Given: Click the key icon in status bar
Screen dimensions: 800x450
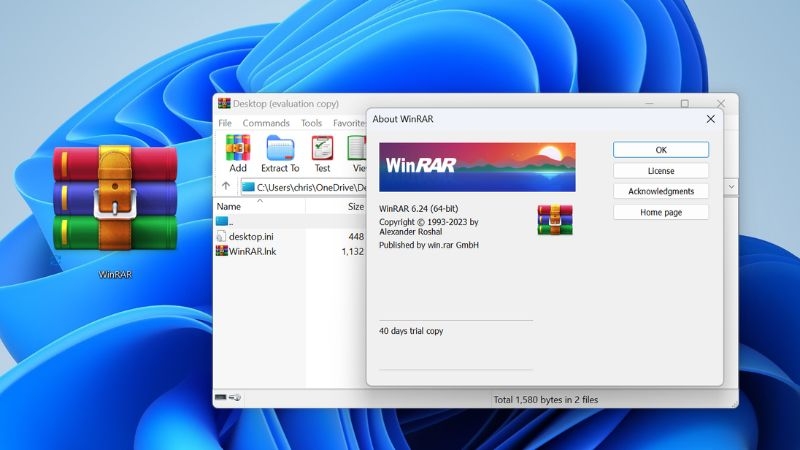Looking at the screenshot, I should (x=235, y=397).
